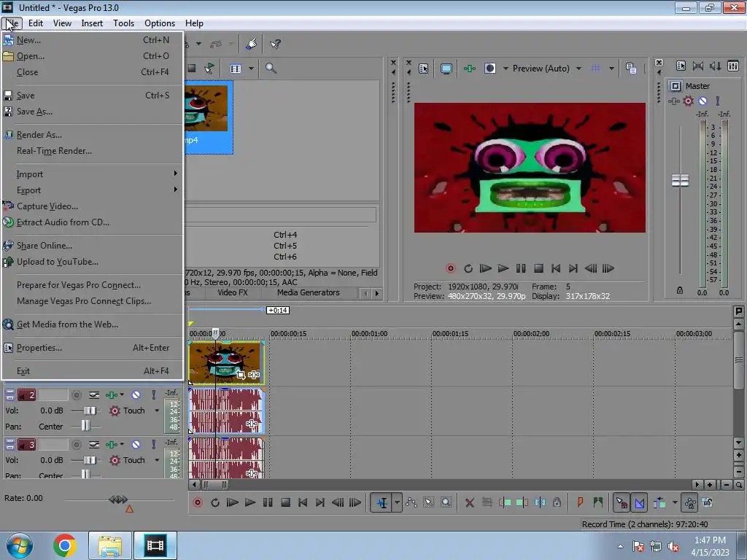
Task: Open track 3 automation mode dropdown
Action: (157, 460)
